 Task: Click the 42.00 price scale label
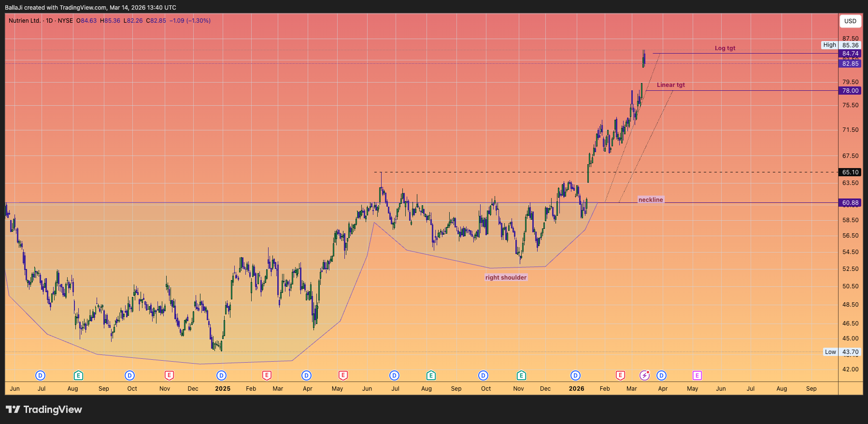(850, 369)
